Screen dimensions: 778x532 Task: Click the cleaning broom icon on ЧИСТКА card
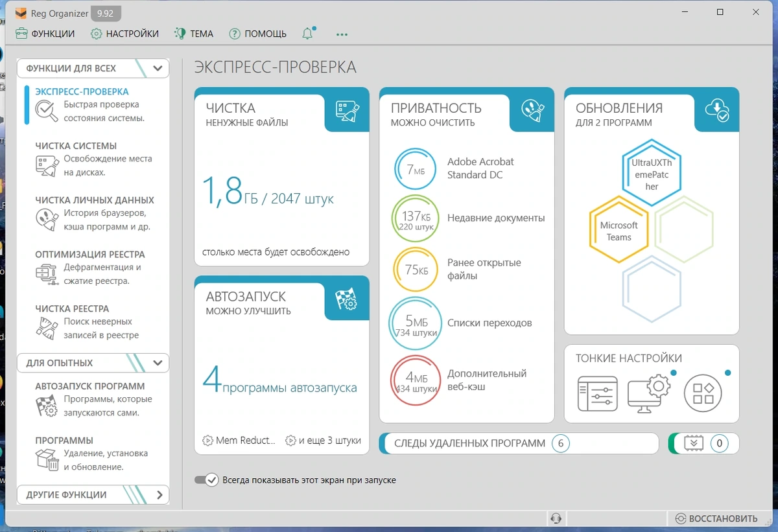[348, 111]
